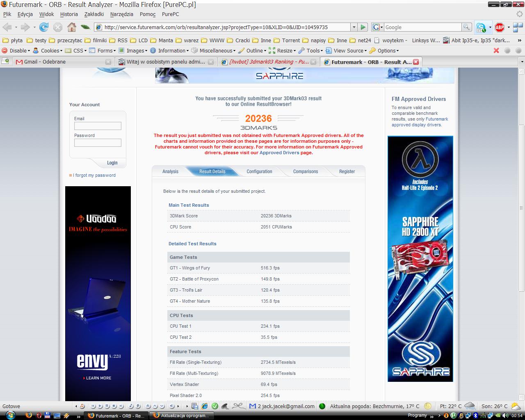Viewport: 525px width, 420px height.
Task: Reload the page with the Refresh icon
Action: 44,27
